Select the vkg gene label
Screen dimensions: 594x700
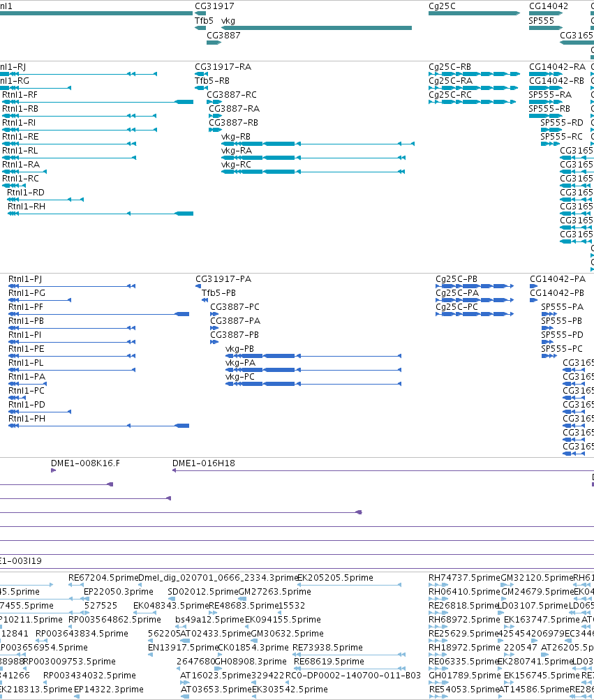click(228, 21)
